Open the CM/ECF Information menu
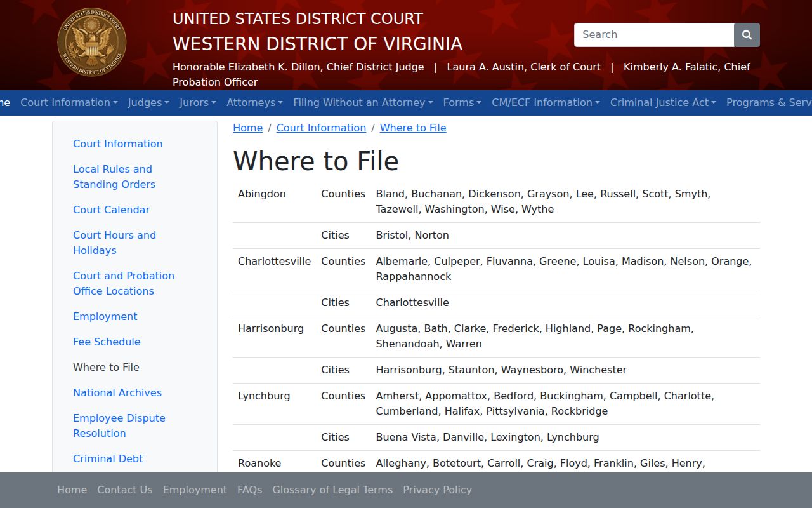The image size is (812, 508). tap(546, 102)
